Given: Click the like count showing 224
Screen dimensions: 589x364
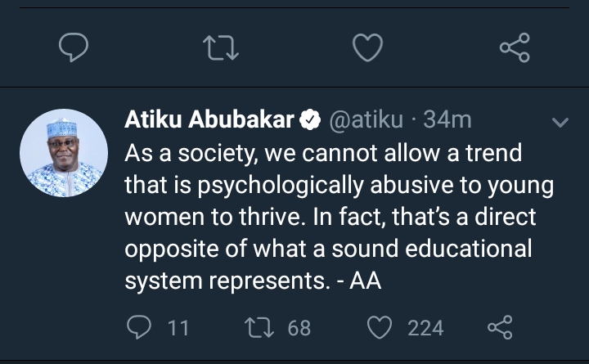Looking at the screenshot, I should [425, 328].
